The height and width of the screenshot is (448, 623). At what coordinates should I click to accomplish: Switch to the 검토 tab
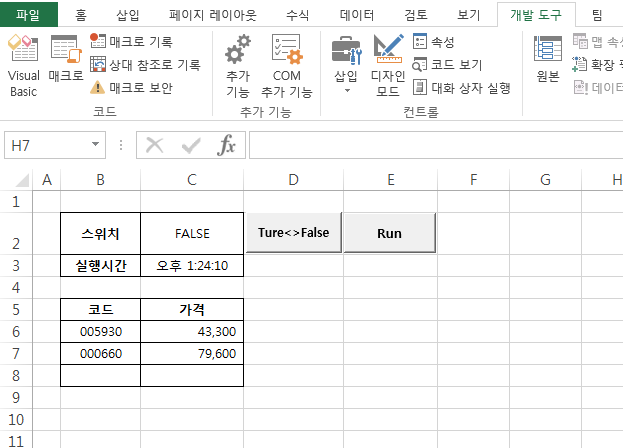pyautogui.click(x=416, y=15)
